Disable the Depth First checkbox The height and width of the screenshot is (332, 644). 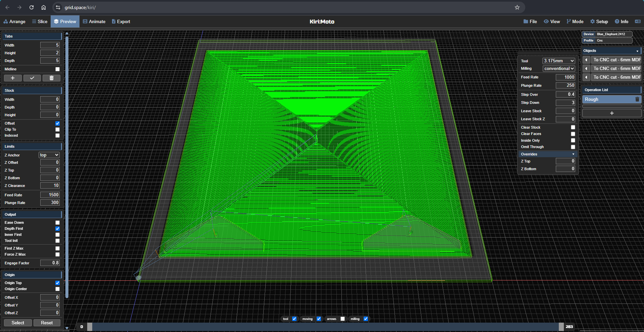[57, 229]
